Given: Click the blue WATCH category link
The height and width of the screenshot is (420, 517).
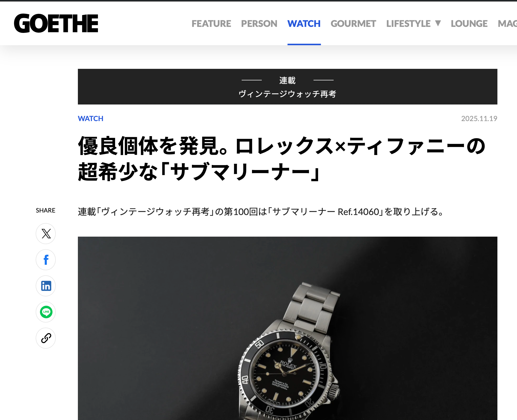Looking at the screenshot, I should tap(90, 119).
